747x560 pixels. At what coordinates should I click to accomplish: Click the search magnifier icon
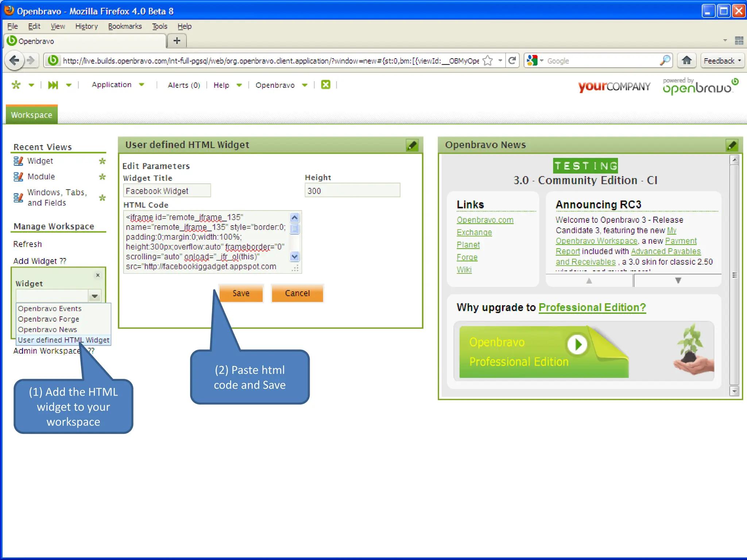click(x=665, y=61)
